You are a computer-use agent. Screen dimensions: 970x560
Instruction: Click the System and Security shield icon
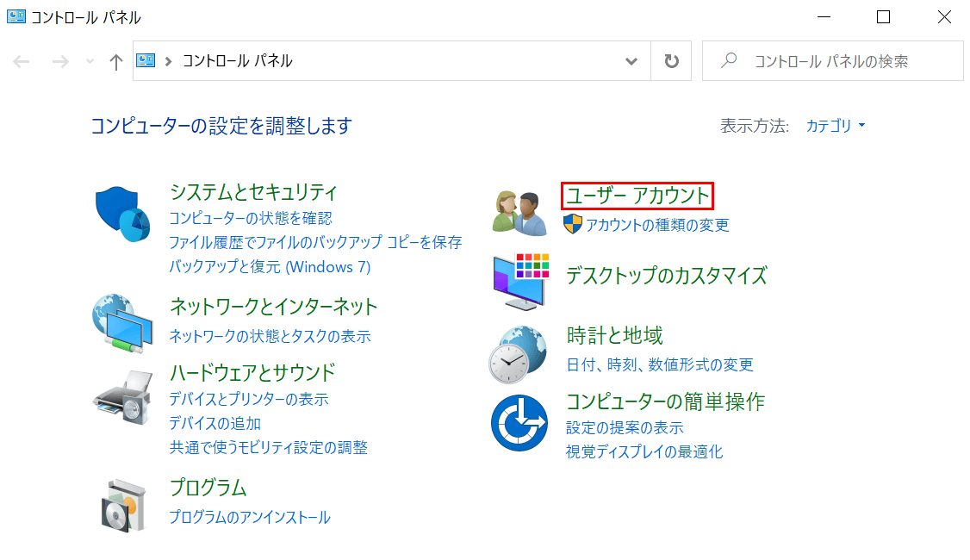click(122, 215)
